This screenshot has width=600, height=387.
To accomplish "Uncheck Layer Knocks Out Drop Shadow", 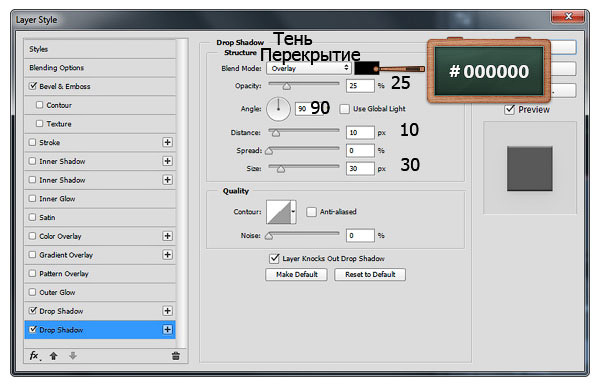I will point(274,259).
